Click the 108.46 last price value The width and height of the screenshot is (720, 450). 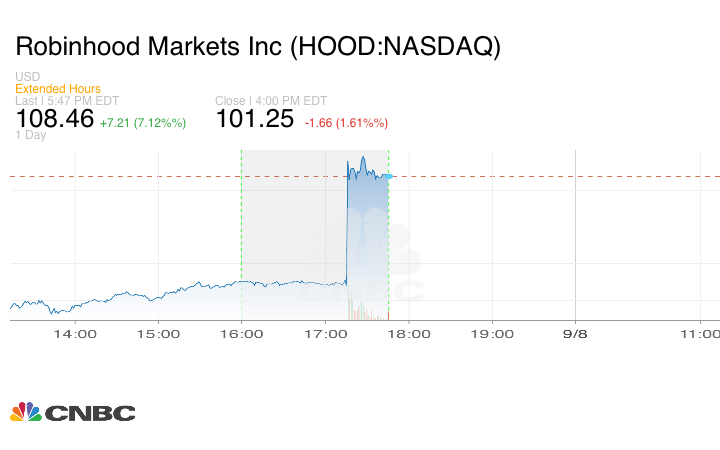pyautogui.click(x=55, y=119)
